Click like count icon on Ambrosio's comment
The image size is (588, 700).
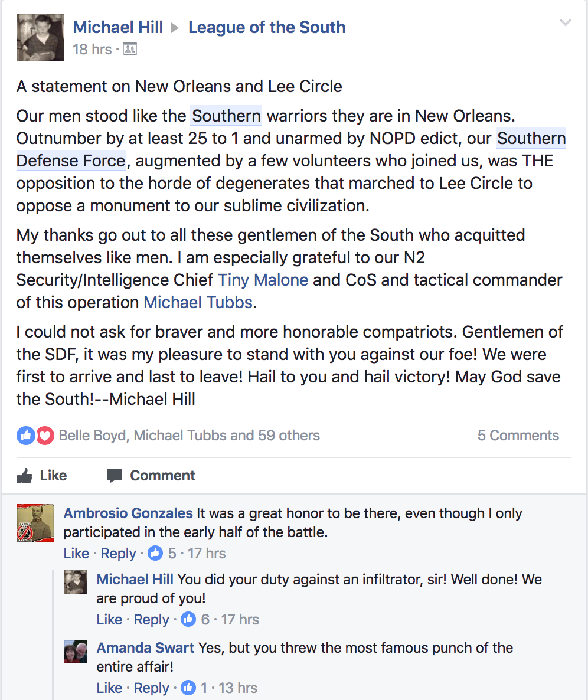pos(155,553)
